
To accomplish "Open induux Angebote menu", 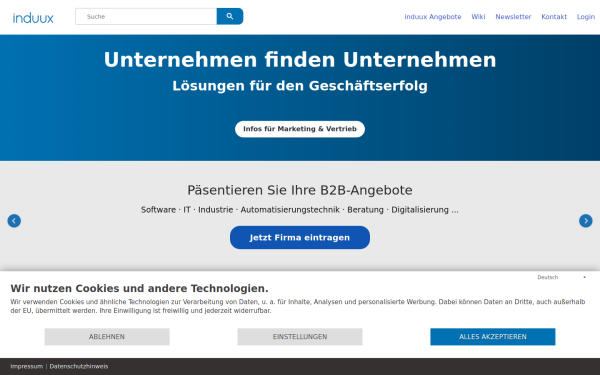I will [x=433, y=17].
